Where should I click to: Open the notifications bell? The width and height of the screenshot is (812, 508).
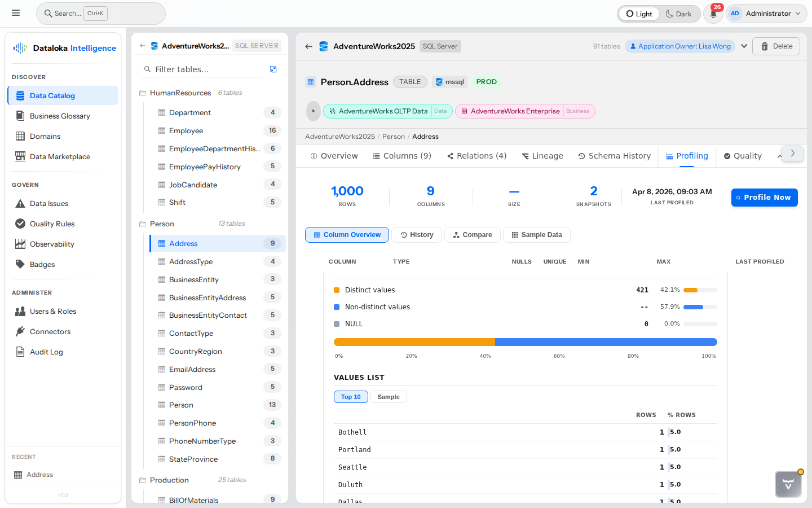(713, 14)
